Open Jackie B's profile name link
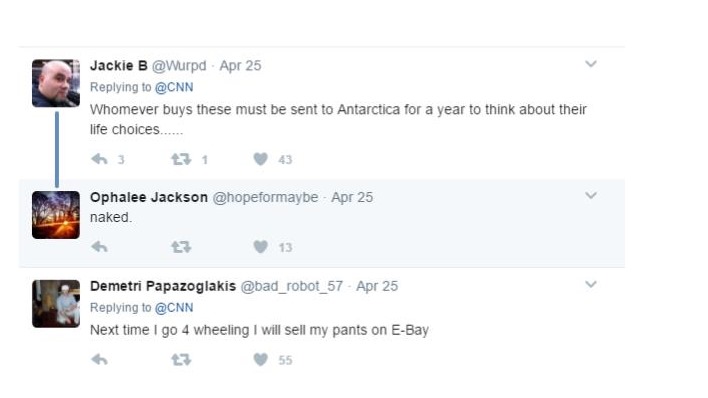The height and width of the screenshot is (398, 708). point(119,66)
